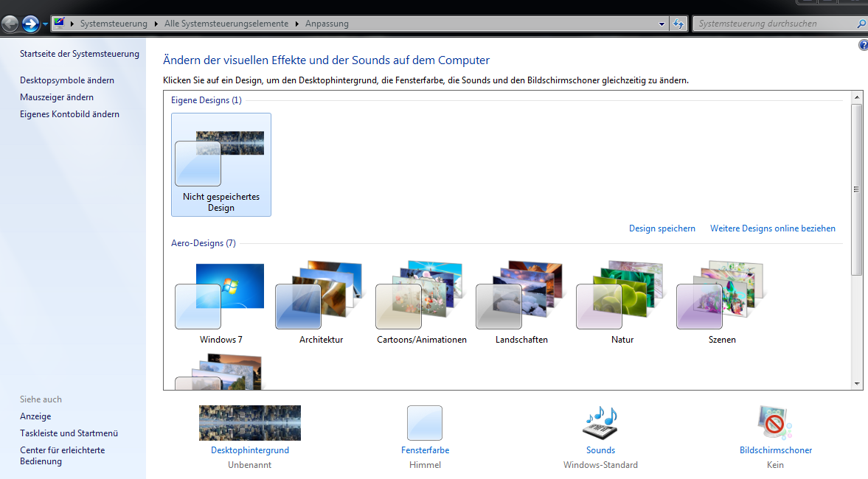Click the search magnifier icon

tap(861, 24)
